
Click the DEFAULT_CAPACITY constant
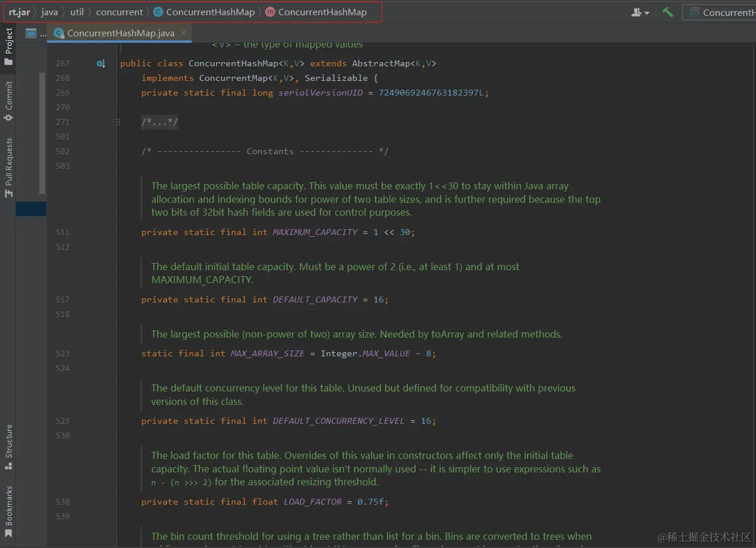[315, 299]
